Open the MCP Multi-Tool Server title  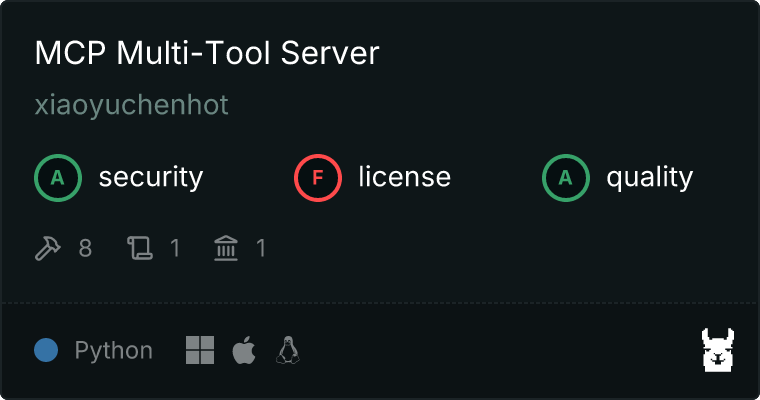(207, 54)
